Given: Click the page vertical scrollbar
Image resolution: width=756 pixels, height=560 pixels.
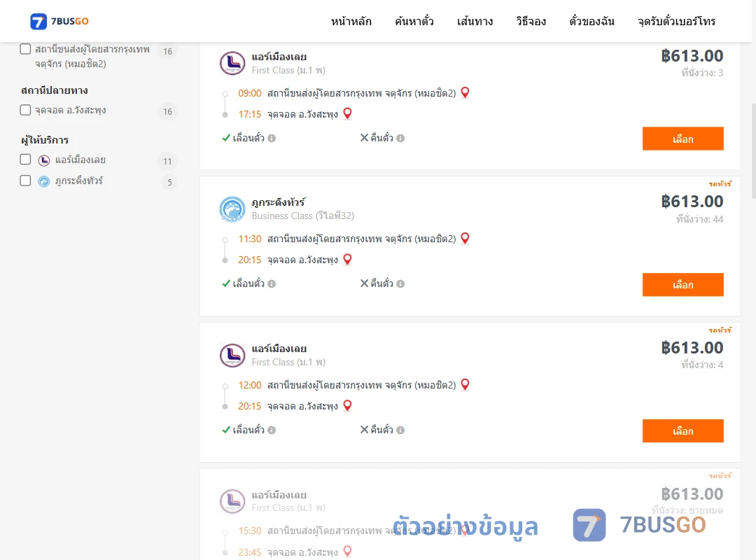Looking at the screenshot, I should [x=754, y=150].
